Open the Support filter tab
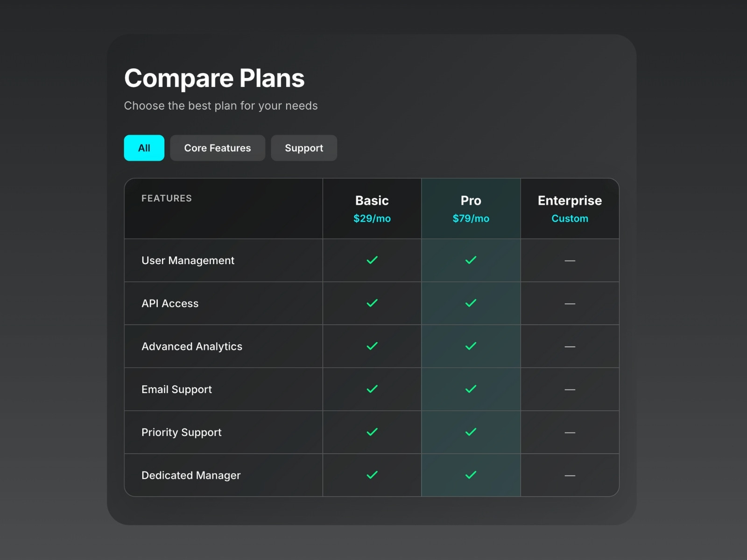This screenshot has height=560, width=747. pos(304,148)
